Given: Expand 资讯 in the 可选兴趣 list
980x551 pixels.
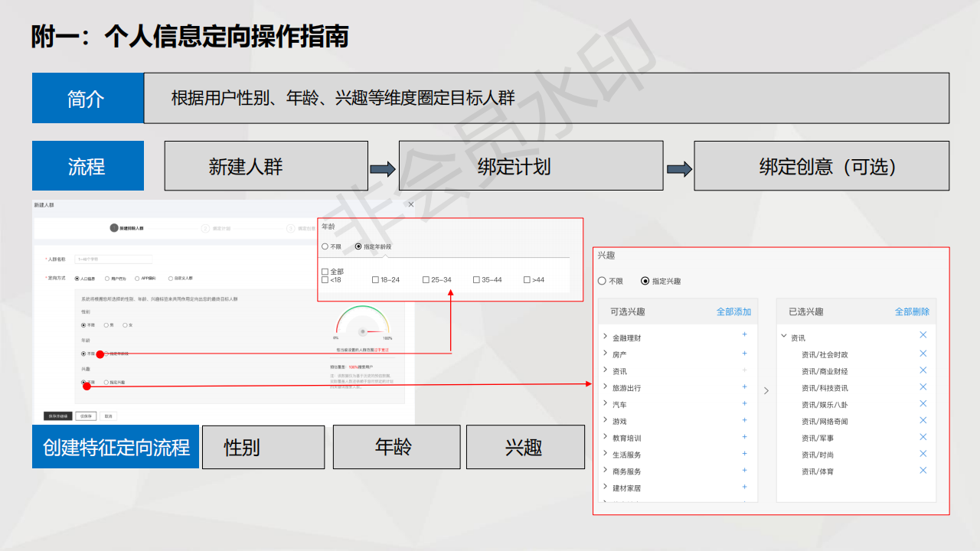Looking at the screenshot, I should (605, 370).
